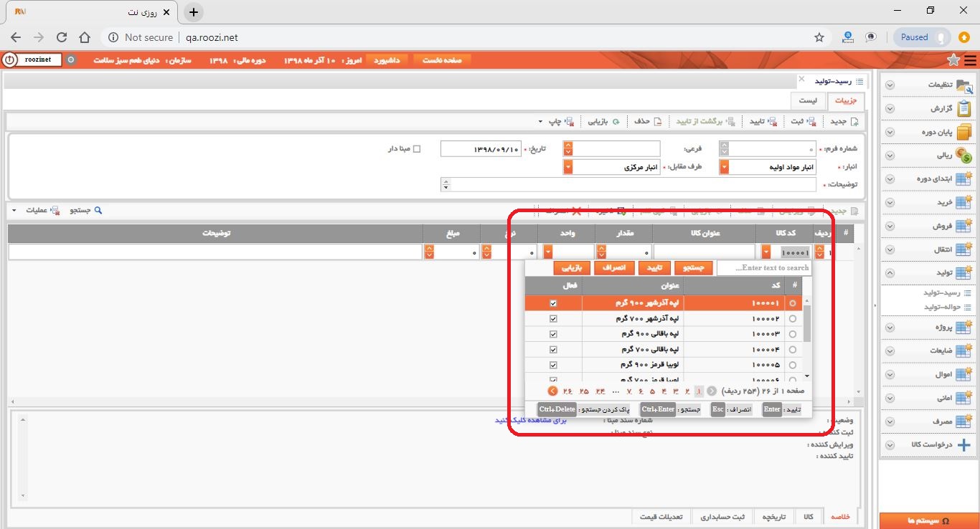This screenshot has height=529, width=980.
Task: Toggle the مبنا دار checkbox
Action: coord(418,149)
